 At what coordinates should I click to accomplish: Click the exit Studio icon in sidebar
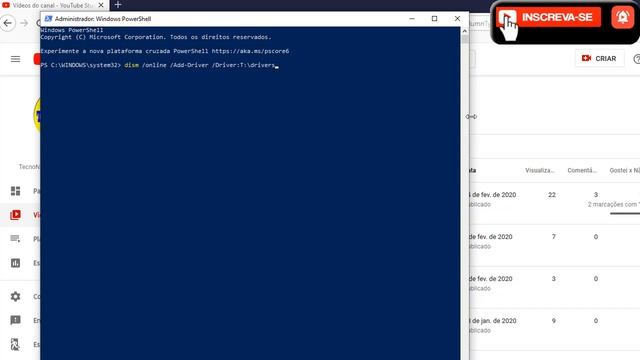(16, 344)
